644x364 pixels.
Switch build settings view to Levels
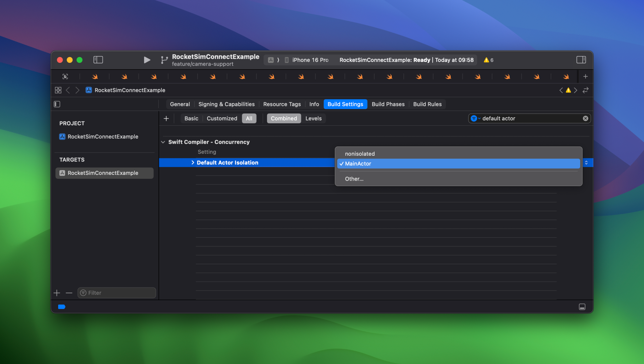tap(314, 118)
